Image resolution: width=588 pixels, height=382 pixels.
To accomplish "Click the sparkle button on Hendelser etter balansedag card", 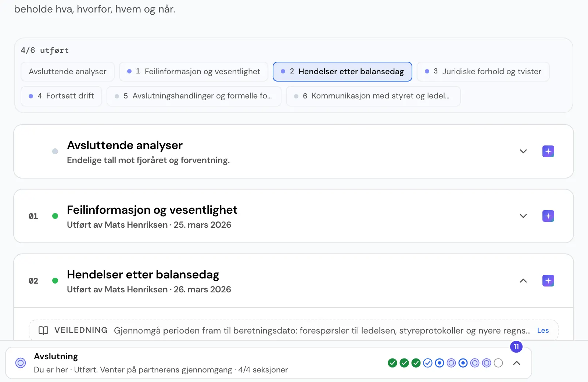I will pyautogui.click(x=548, y=281).
